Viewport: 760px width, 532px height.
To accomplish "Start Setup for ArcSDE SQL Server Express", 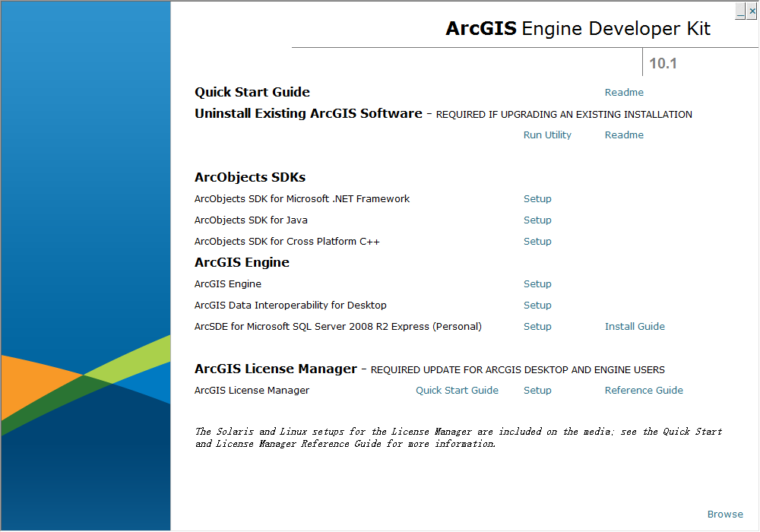I will click(x=537, y=326).
